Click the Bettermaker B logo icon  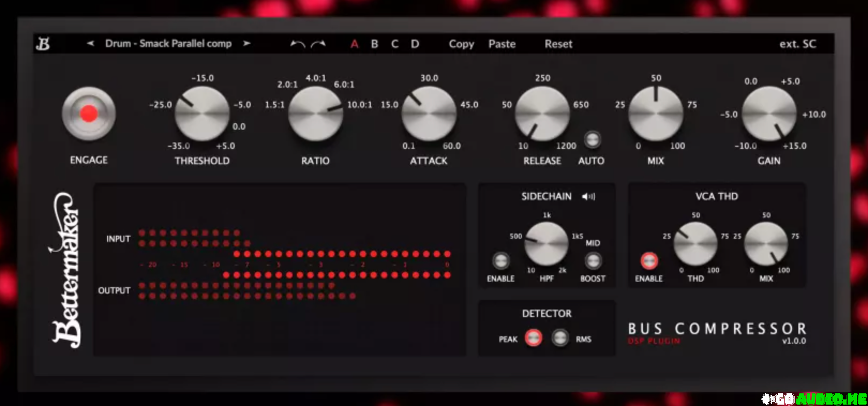(43, 44)
